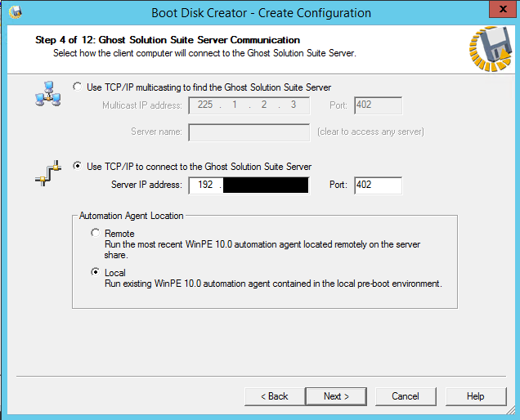
Task: Click the window resize grip corner
Action: 510,410
